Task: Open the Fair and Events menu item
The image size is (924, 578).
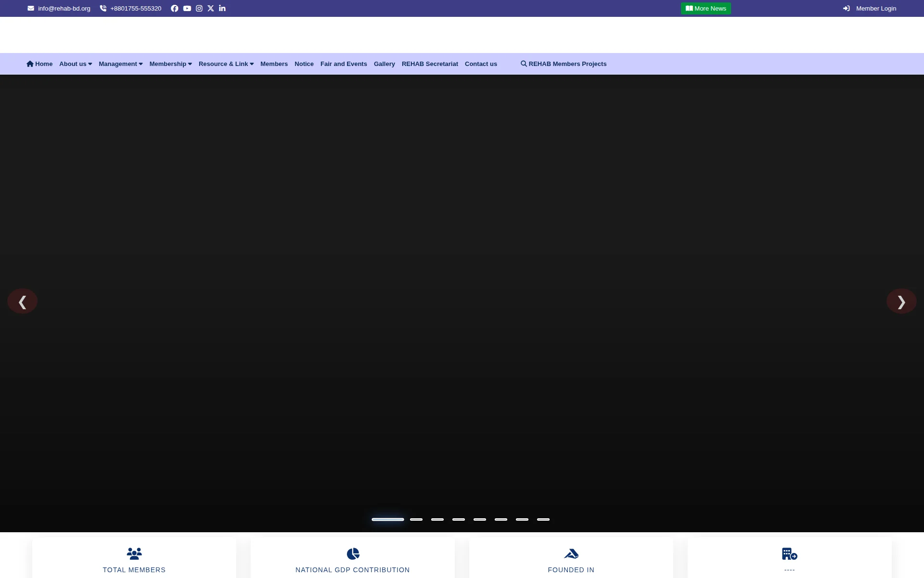Action: pyautogui.click(x=344, y=64)
